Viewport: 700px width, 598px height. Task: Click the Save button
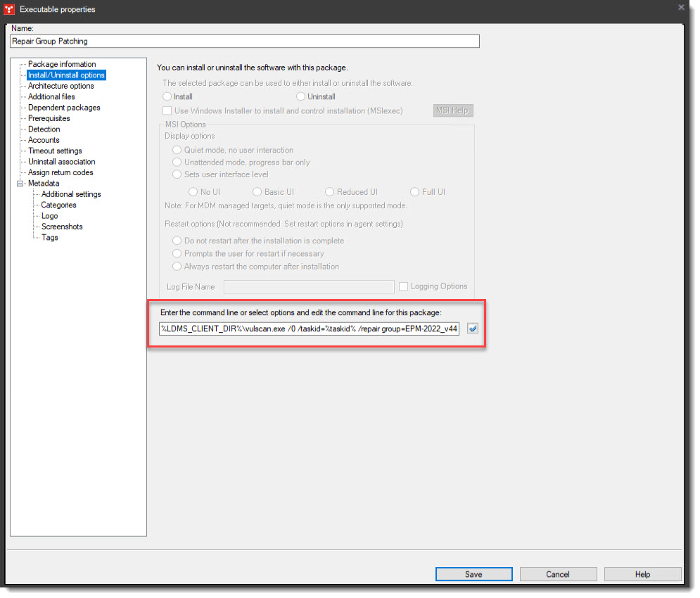tap(473, 574)
